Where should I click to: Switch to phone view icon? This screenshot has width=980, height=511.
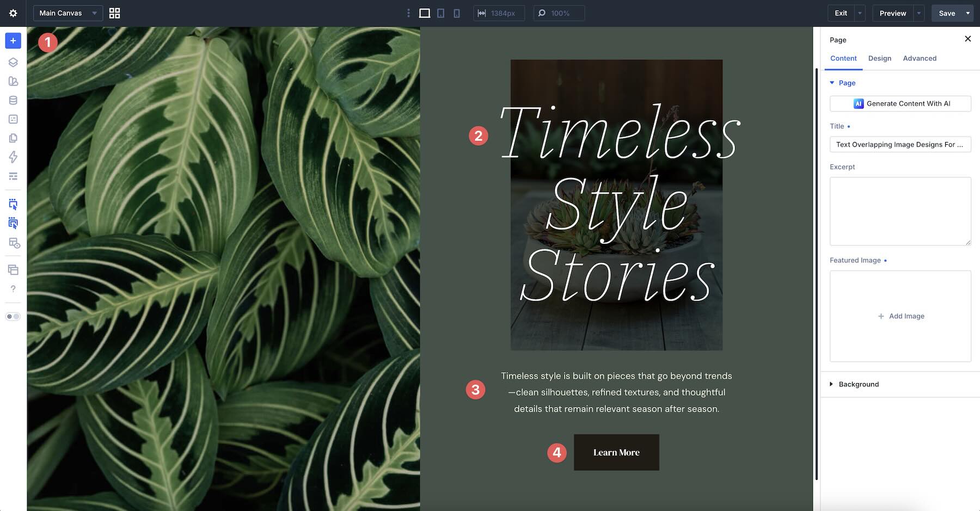tap(457, 13)
